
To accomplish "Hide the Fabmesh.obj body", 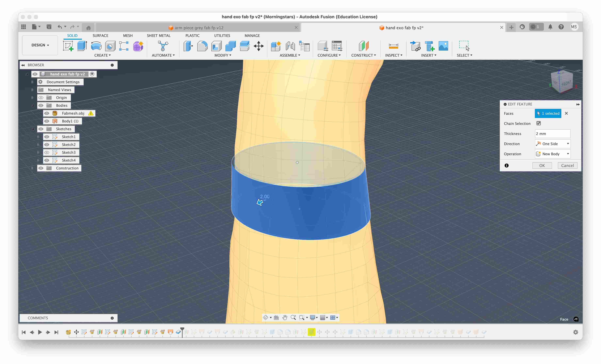I will (x=47, y=113).
